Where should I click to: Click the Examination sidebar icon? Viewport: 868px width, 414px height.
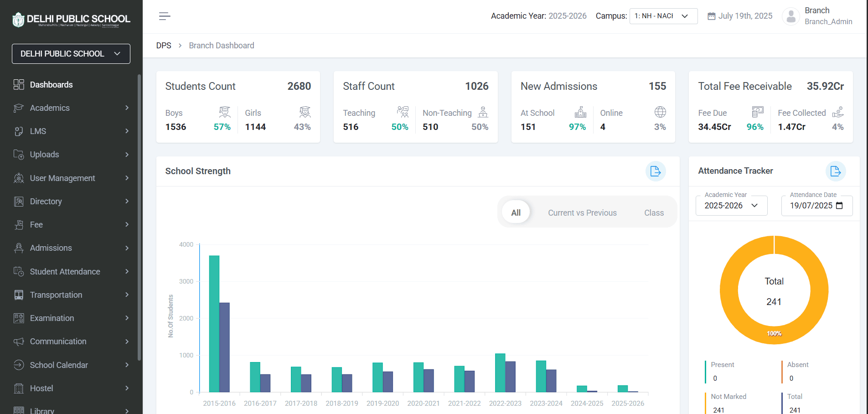click(x=19, y=318)
